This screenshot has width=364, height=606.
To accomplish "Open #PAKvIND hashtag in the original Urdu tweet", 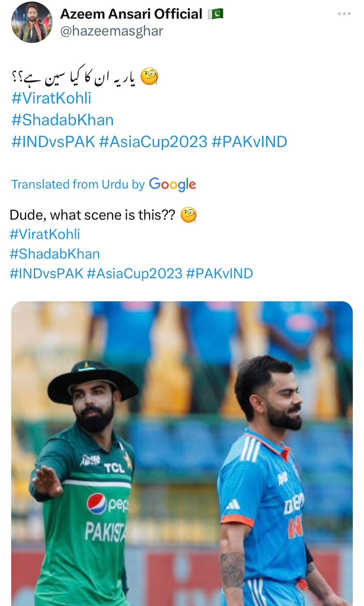I will (x=249, y=142).
